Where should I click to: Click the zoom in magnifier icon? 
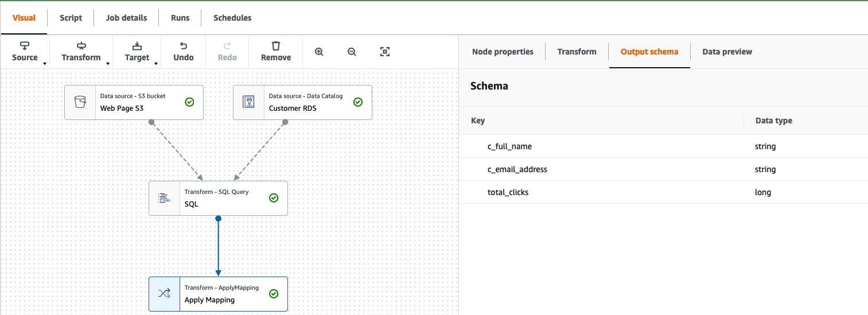(320, 52)
